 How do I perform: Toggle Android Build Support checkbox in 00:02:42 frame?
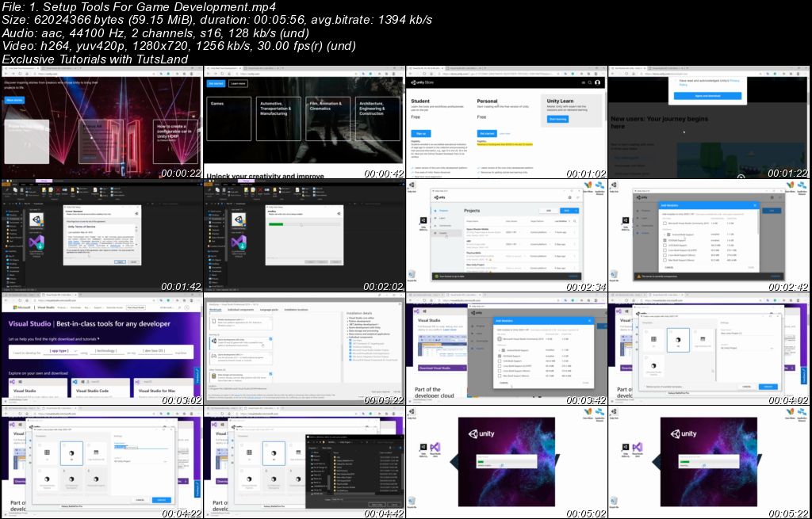668,235
